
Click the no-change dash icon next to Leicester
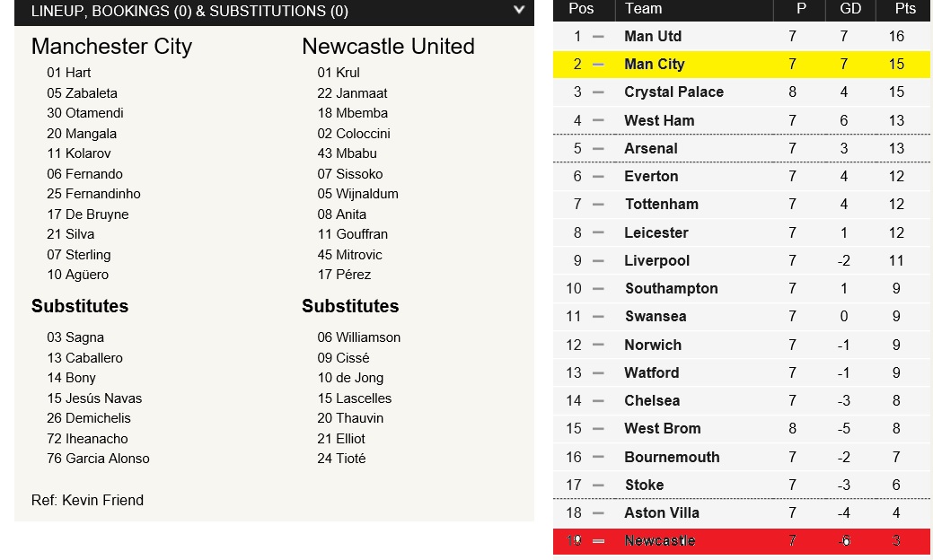(x=599, y=233)
